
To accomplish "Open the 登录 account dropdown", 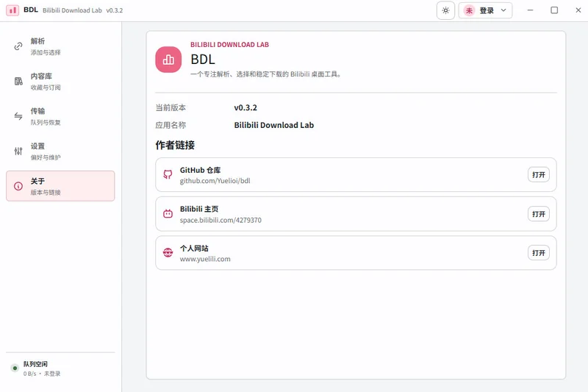I will 485,10.
